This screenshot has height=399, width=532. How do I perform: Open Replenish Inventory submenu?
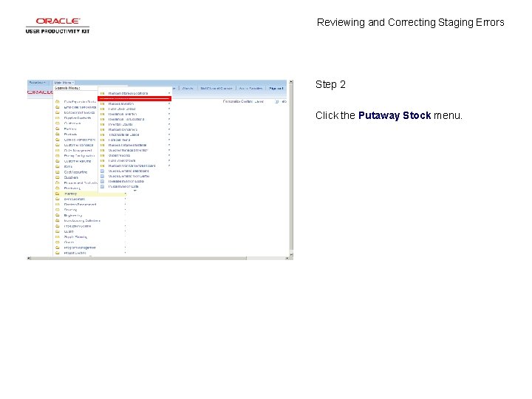click(x=122, y=114)
